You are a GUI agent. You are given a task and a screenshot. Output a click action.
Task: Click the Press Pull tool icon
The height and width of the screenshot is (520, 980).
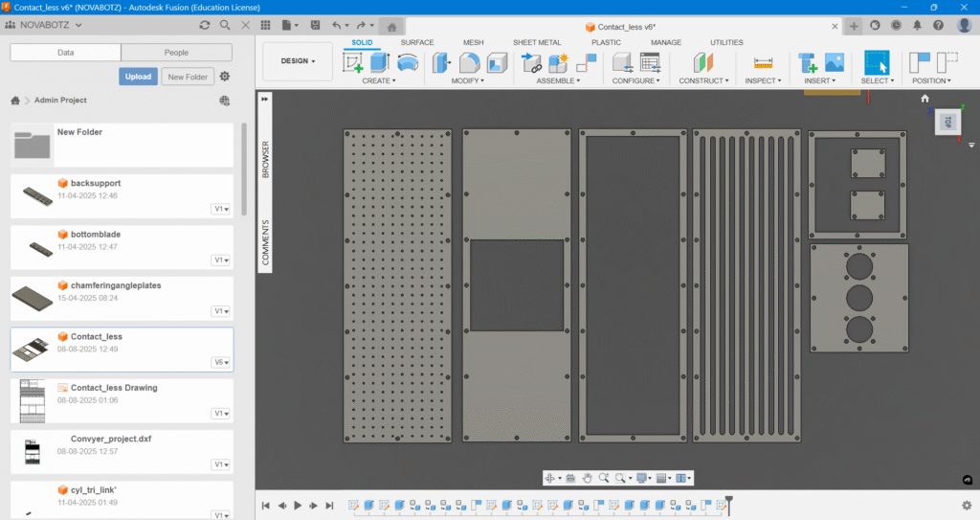click(442, 63)
